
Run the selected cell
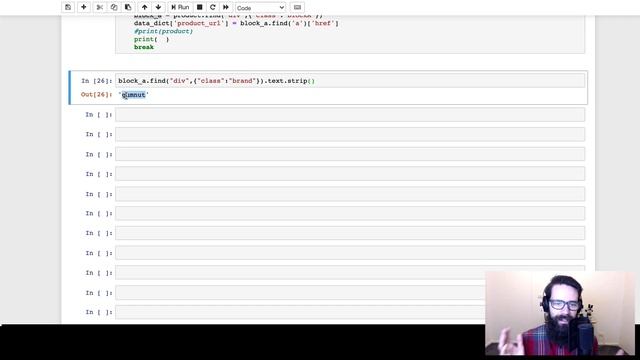tap(180, 7)
